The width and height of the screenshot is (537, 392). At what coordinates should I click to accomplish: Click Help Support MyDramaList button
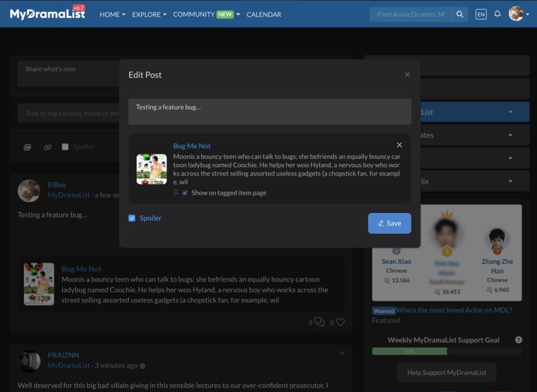(x=446, y=372)
